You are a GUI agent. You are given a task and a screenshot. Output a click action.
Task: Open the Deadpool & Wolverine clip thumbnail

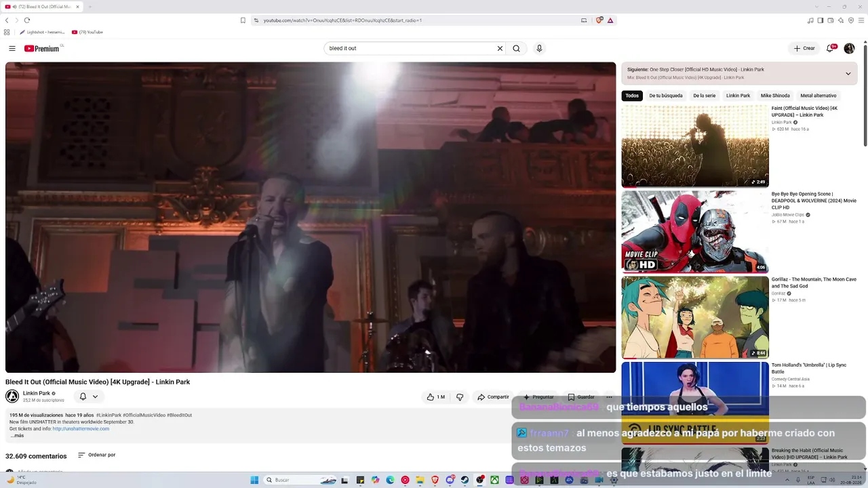pos(695,231)
